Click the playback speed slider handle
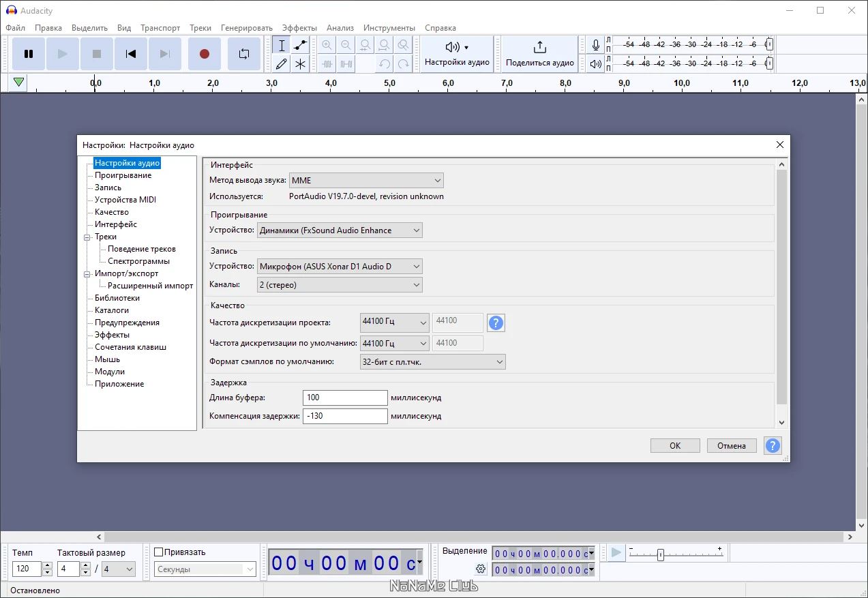 pos(660,555)
